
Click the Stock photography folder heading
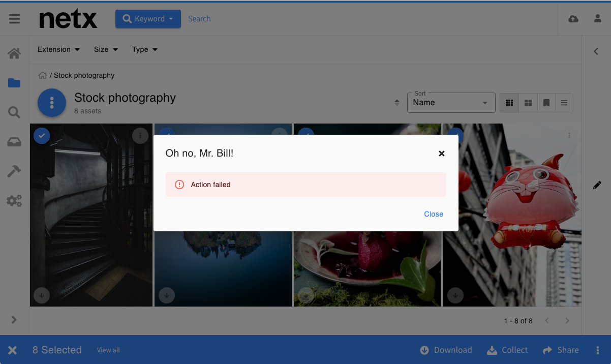click(125, 98)
